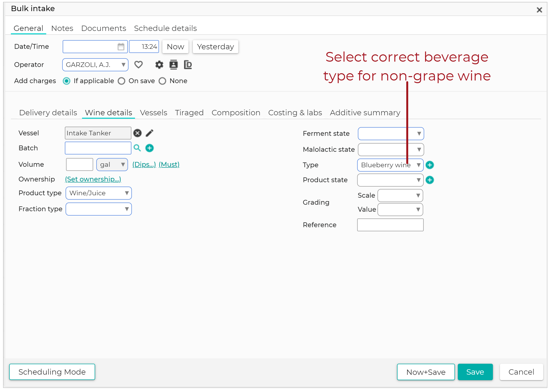Clear the Intake Tanker vessel selection
This screenshot has height=392, width=550.
click(x=137, y=133)
